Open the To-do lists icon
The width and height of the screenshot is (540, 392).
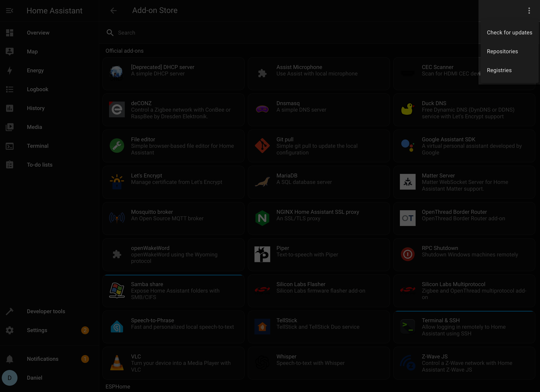point(9,164)
